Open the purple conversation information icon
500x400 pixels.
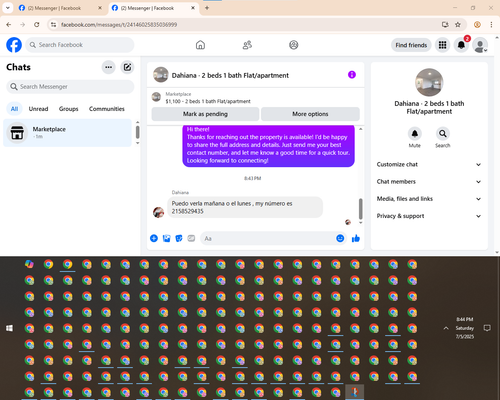[x=352, y=75]
